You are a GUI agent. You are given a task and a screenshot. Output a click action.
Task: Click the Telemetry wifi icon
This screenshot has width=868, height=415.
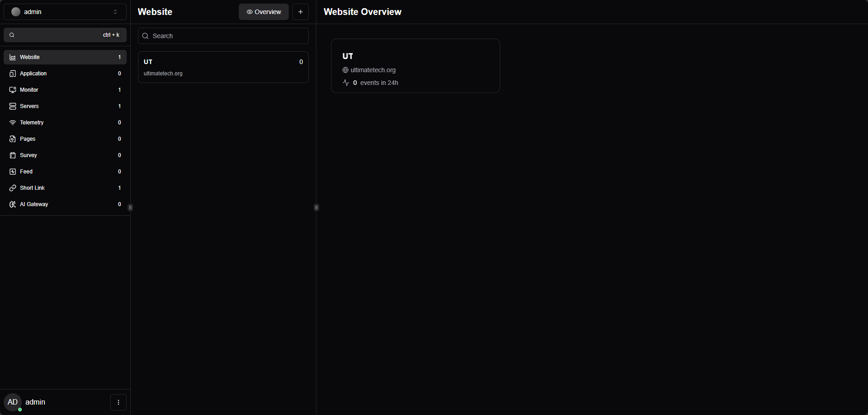13,123
